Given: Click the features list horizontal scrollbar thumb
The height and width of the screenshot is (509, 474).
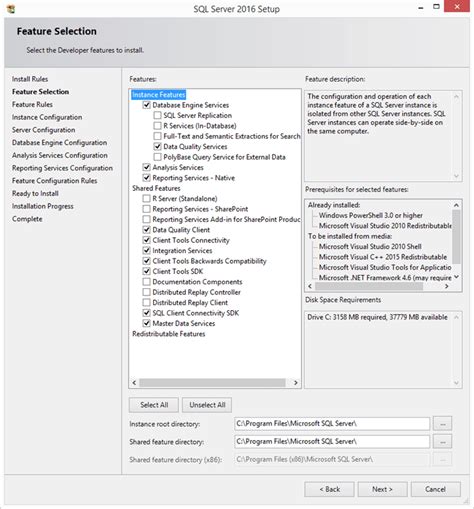Looking at the screenshot, I should point(212,383).
